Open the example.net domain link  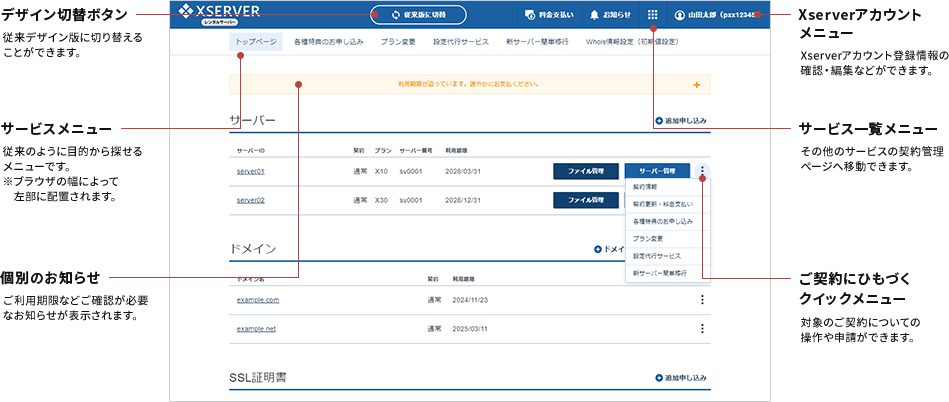coord(257,329)
